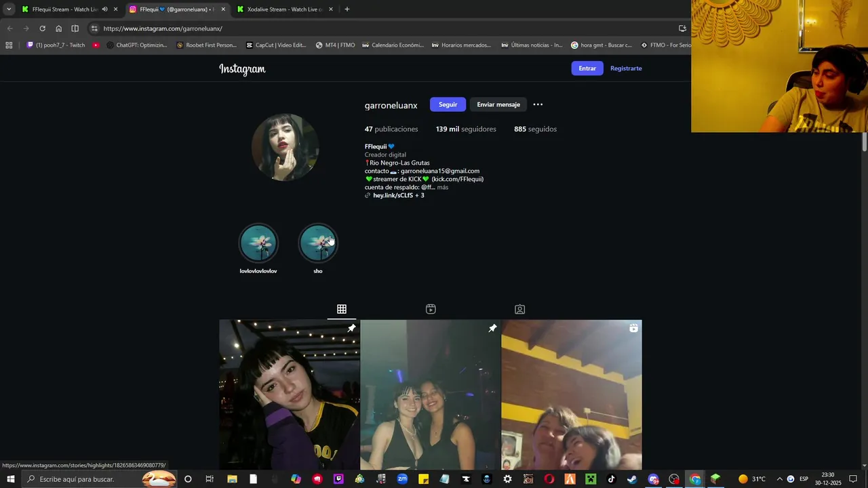Open CapCut Video Editor bookmark
The image size is (868, 488).
(x=275, y=45)
